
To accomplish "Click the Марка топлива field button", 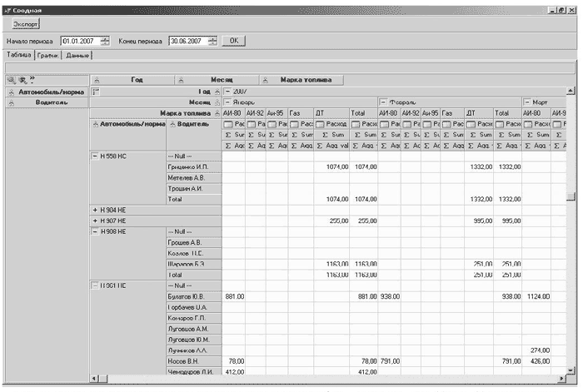I will click(x=301, y=80).
